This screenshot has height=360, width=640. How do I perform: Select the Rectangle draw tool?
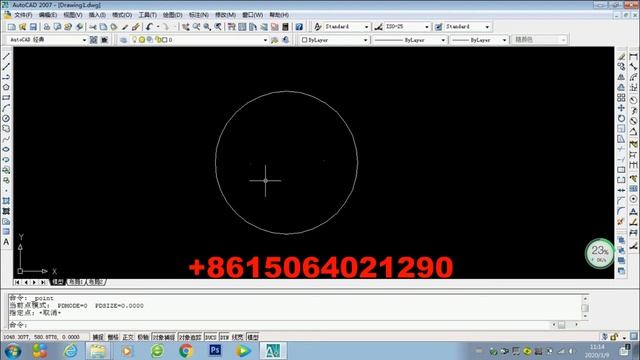pos(6,98)
